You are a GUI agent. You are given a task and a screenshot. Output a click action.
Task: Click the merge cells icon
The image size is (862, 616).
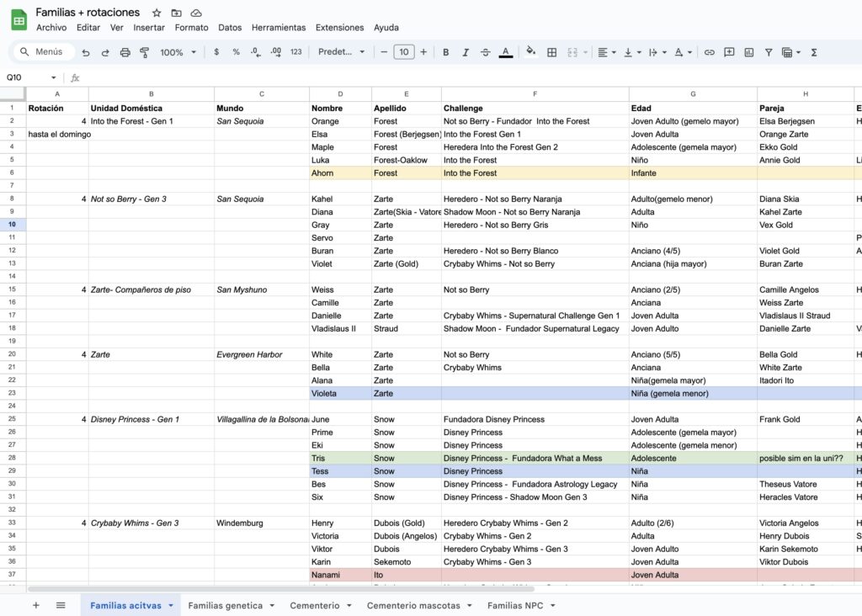click(572, 52)
